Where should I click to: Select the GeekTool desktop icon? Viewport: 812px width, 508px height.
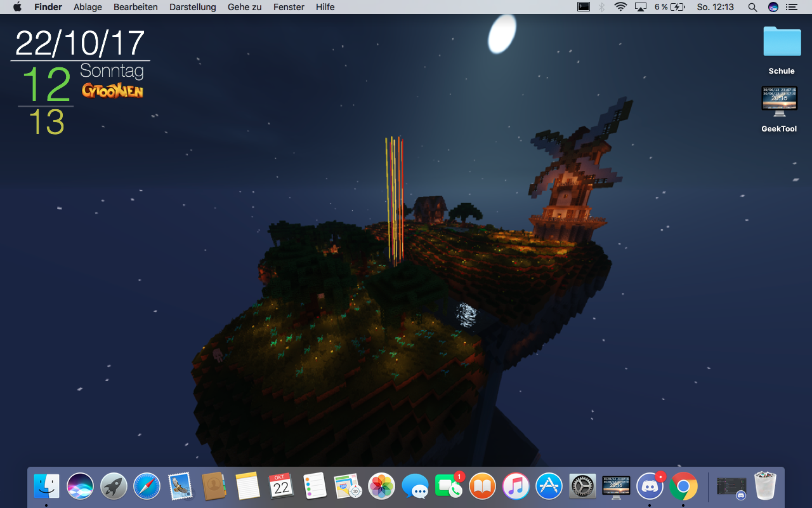[x=779, y=109]
